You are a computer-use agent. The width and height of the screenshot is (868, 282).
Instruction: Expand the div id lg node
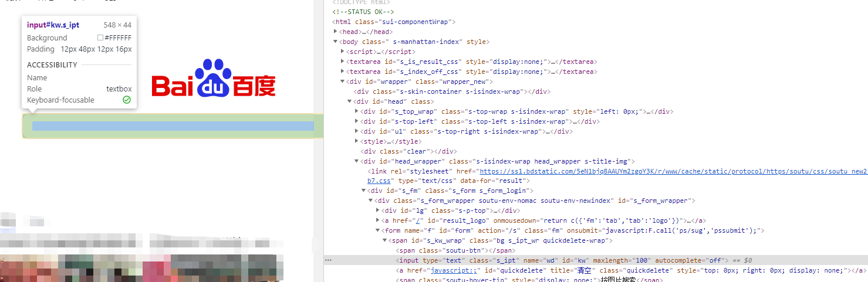[378, 210]
